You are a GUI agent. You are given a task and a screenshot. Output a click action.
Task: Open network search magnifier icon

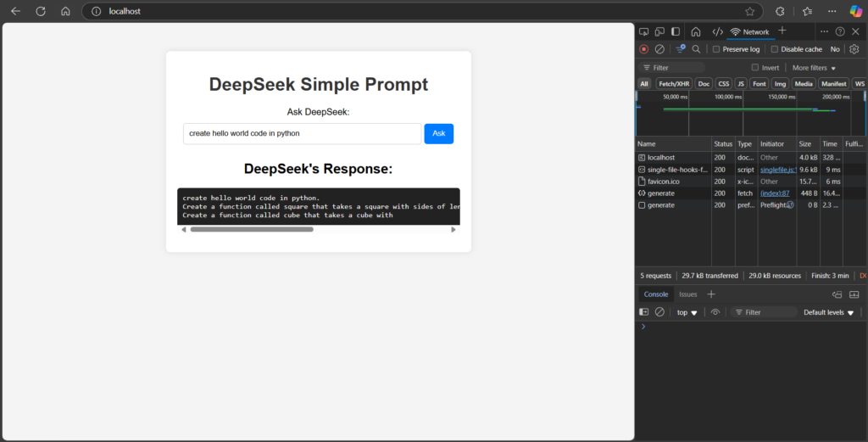coord(697,49)
